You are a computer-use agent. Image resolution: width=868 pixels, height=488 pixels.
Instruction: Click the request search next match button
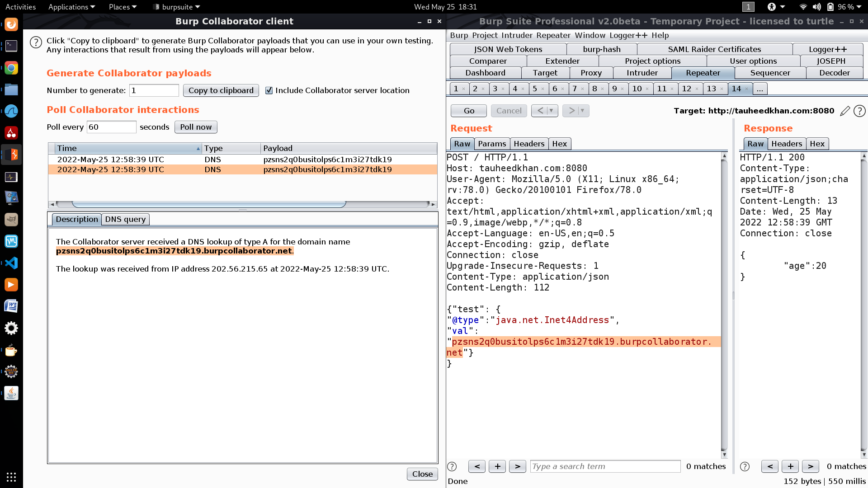[x=518, y=466]
